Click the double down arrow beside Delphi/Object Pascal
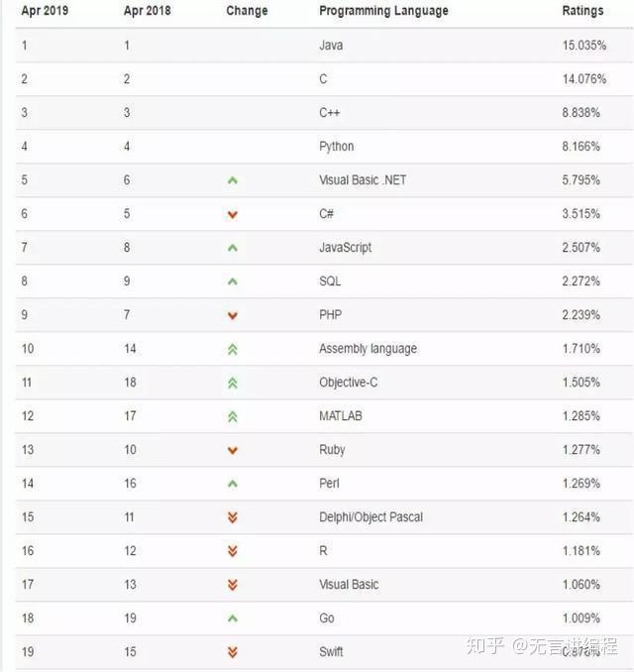The image size is (634, 672). pyautogui.click(x=233, y=517)
